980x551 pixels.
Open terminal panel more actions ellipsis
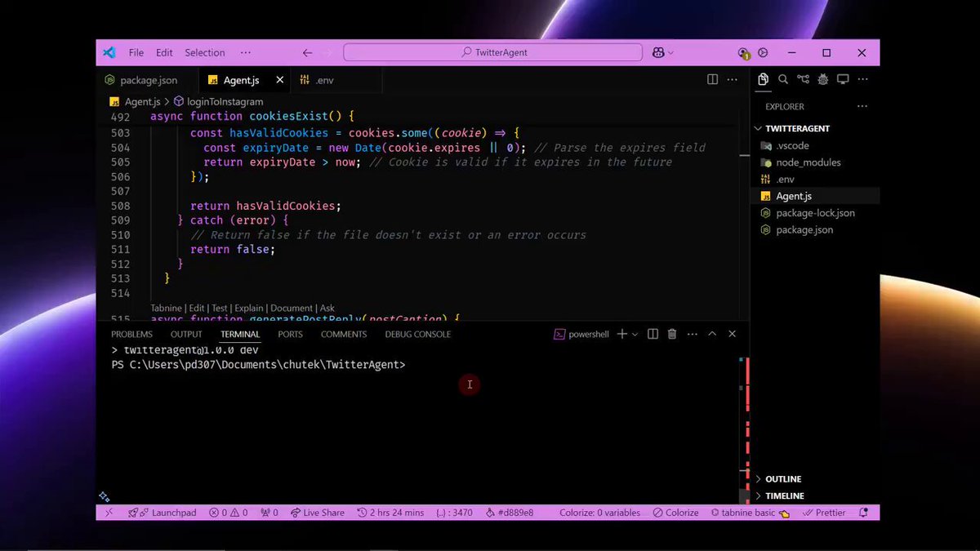[692, 334]
